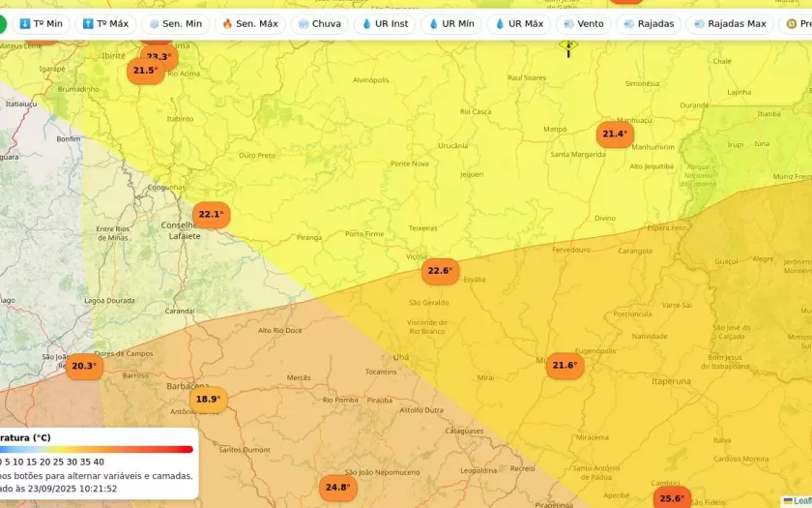The image size is (812, 508).
Task: Open the 24.8° station marker
Action: click(337, 488)
